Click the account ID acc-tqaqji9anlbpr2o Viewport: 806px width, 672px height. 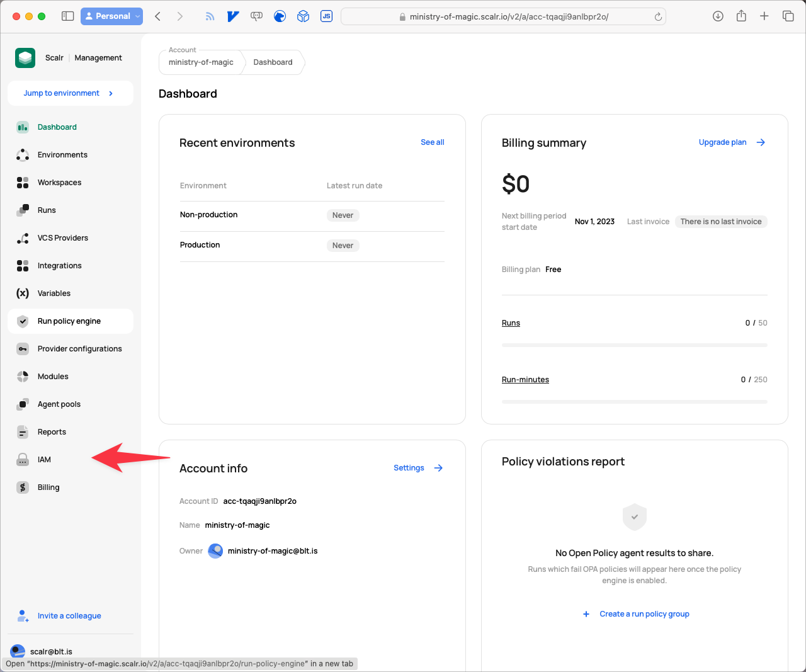[x=259, y=501]
